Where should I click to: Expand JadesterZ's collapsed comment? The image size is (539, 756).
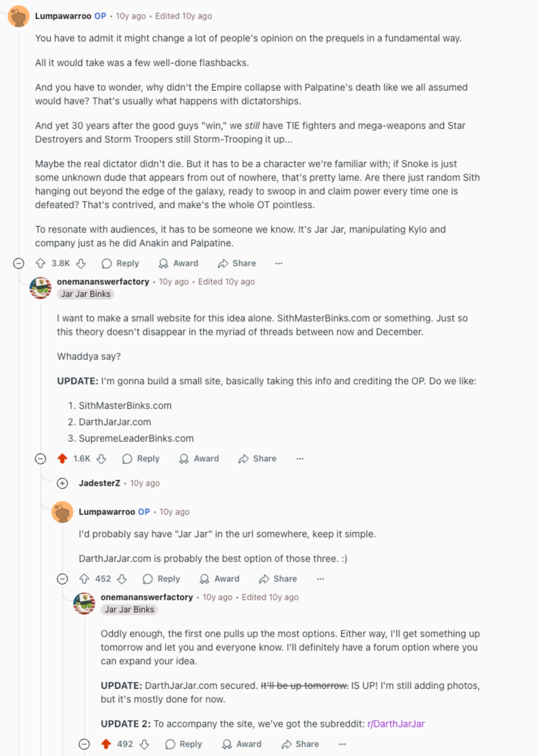(62, 484)
